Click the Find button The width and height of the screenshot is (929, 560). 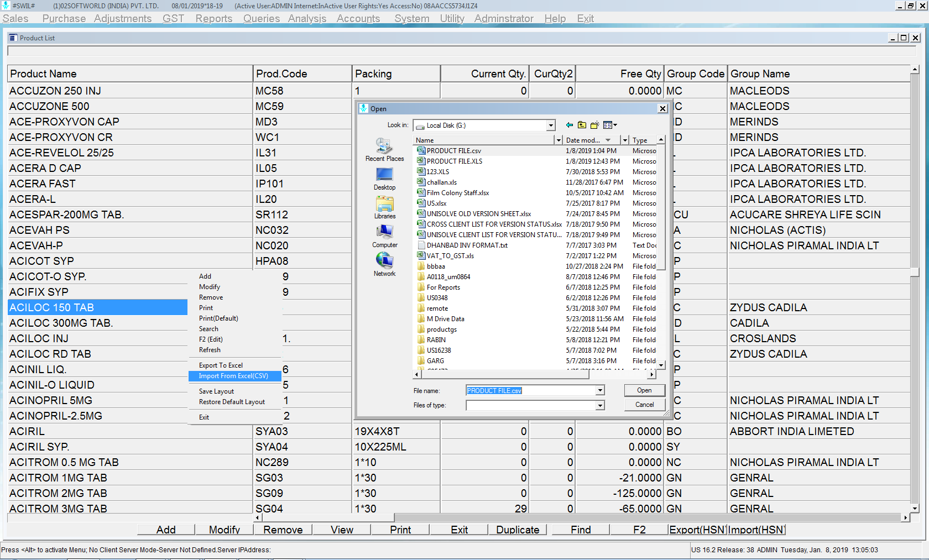pyautogui.click(x=581, y=530)
